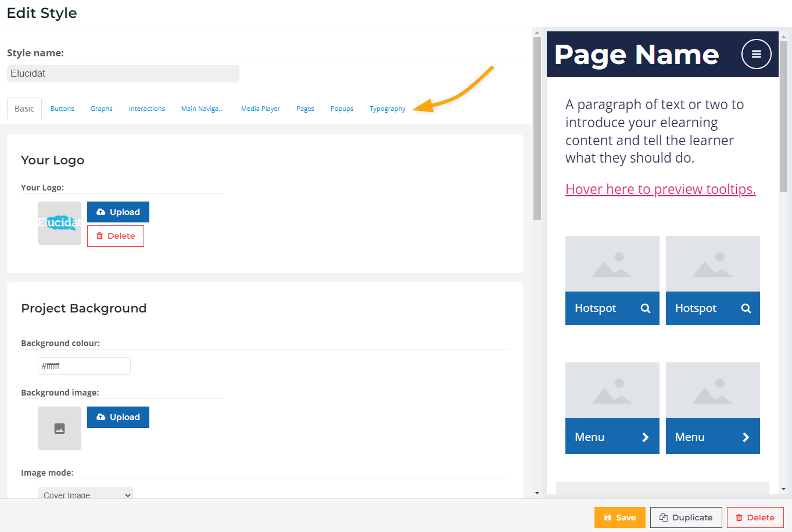This screenshot has width=792, height=532.
Task: Select the Main Navigation tab
Action: coord(202,109)
